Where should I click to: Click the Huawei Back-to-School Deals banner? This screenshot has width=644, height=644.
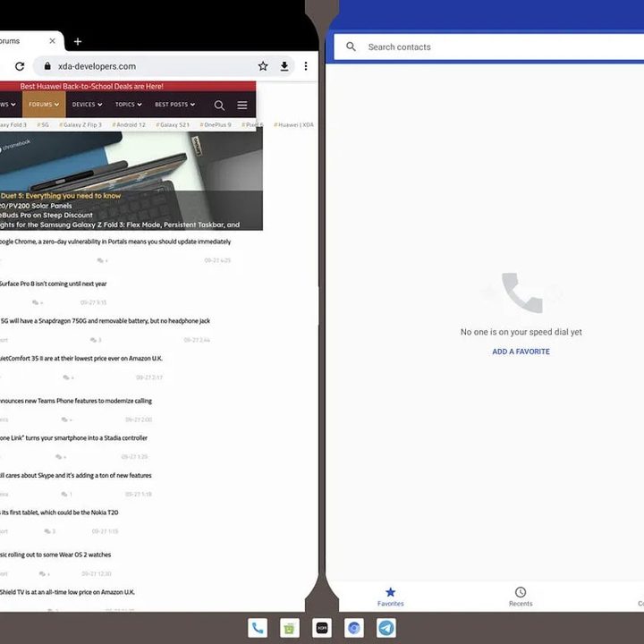pos(128,86)
